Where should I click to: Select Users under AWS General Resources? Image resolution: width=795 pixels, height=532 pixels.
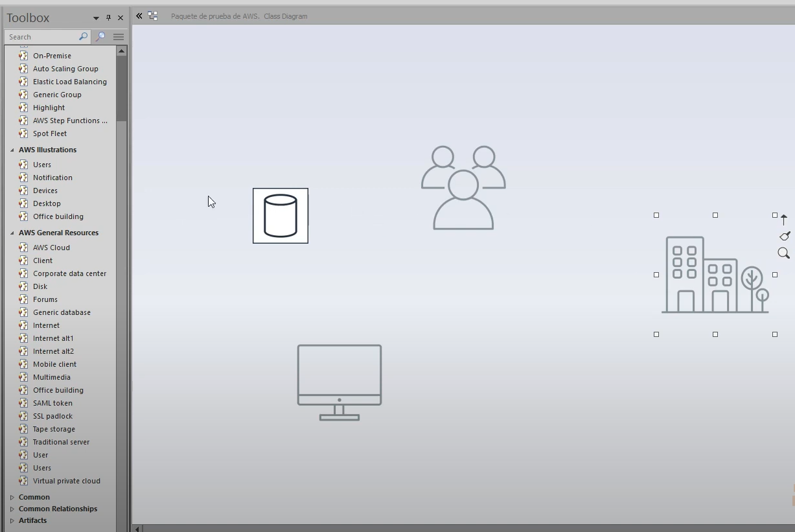[x=42, y=468]
